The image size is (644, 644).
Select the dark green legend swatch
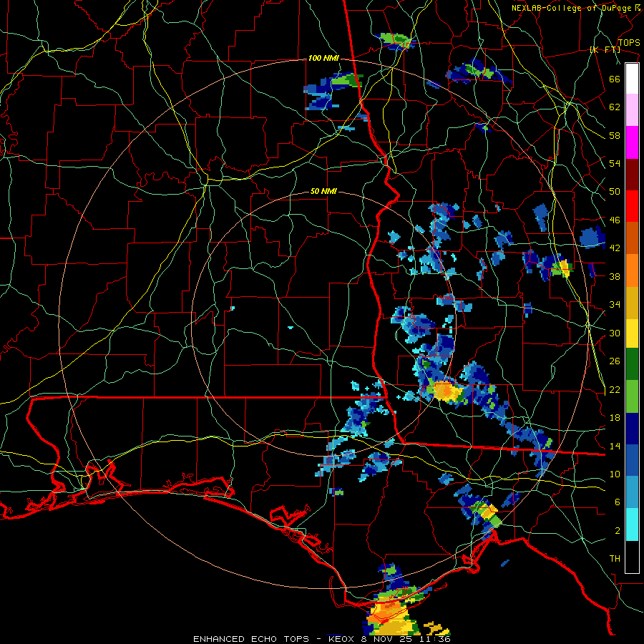click(632, 364)
